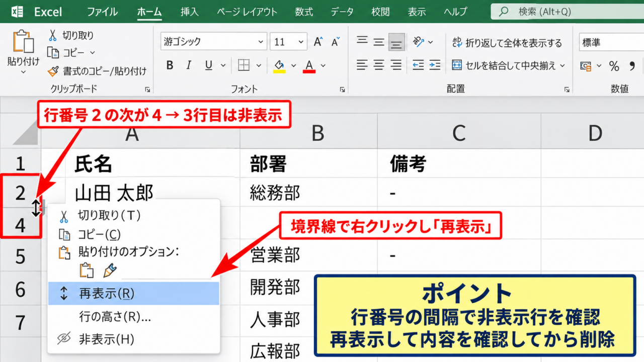Toggle bottom vertical alignment
644x362 pixels.
pos(396,43)
